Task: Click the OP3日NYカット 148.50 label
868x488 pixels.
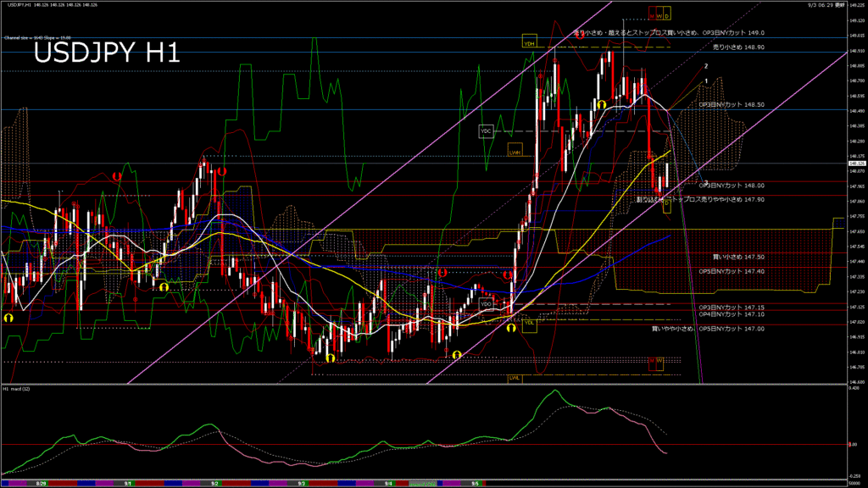Action: tap(731, 104)
